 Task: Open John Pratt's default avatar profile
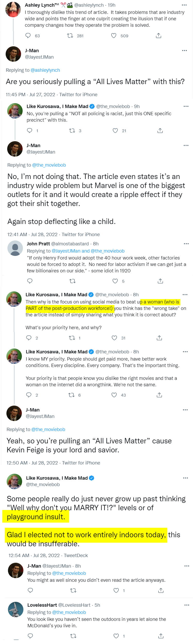pyautogui.click(x=15, y=248)
